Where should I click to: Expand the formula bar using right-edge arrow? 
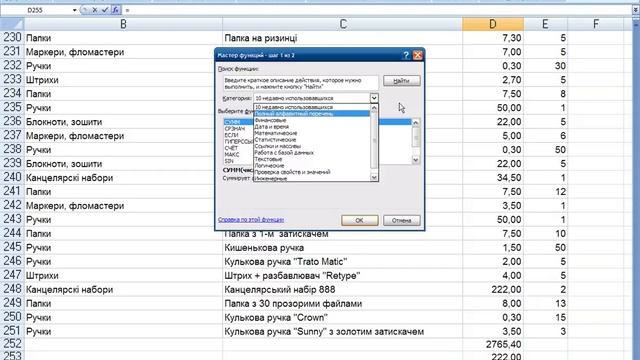tap(636, 10)
